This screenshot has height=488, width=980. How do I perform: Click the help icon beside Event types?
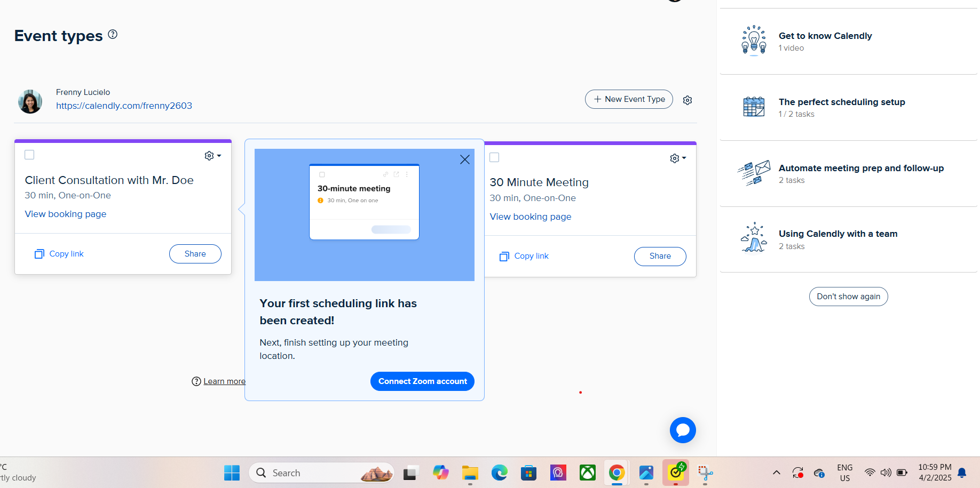[113, 34]
